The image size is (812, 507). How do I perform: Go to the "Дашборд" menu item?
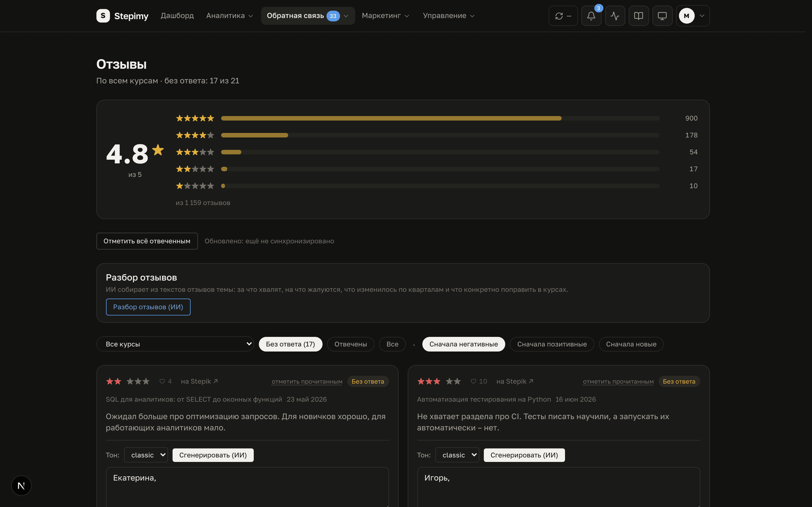pos(177,16)
